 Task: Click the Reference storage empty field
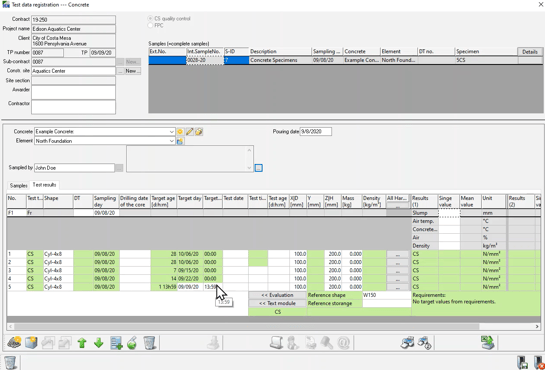click(386, 303)
